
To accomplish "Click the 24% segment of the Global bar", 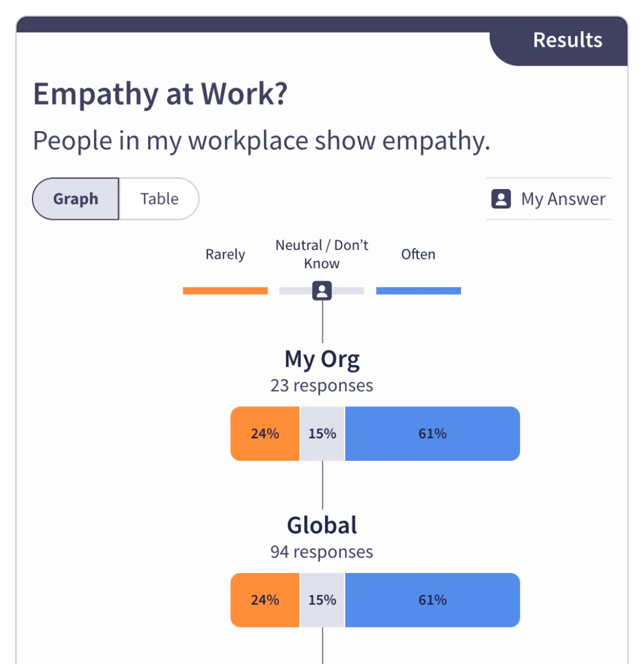I will [x=265, y=600].
